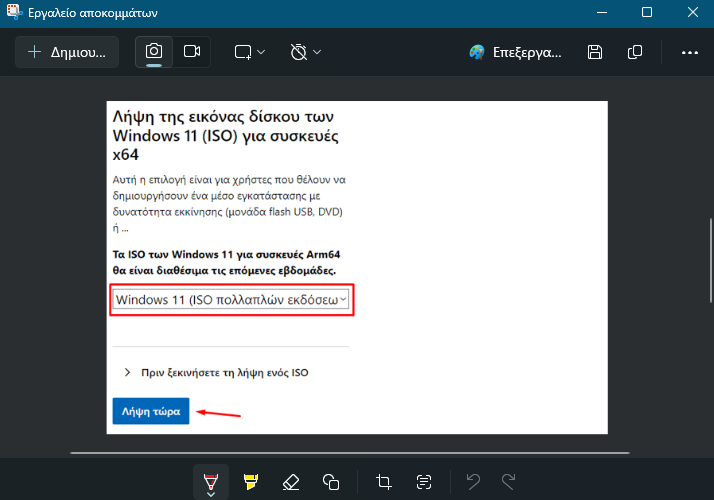
Task: Switch to video Record mode
Action: (192, 51)
